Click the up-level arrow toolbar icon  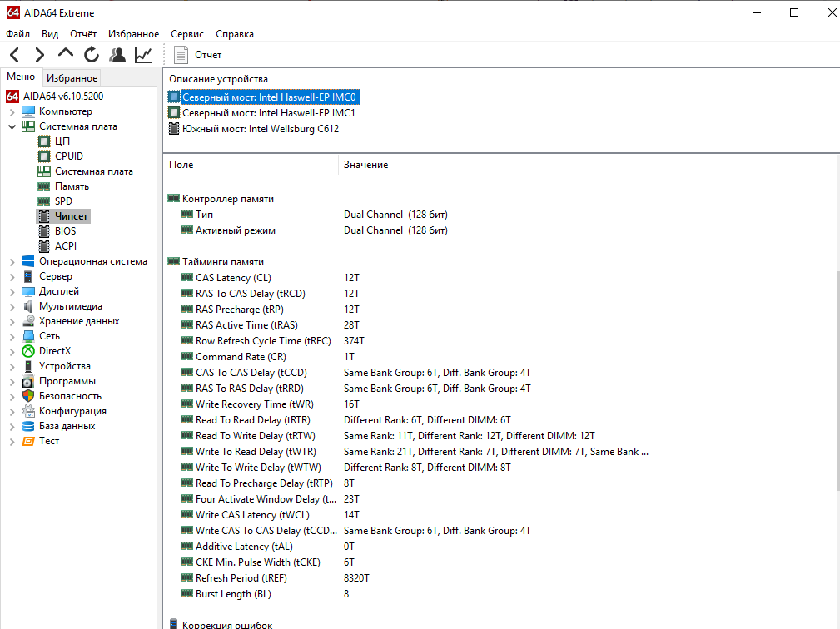(x=66, y=53)
